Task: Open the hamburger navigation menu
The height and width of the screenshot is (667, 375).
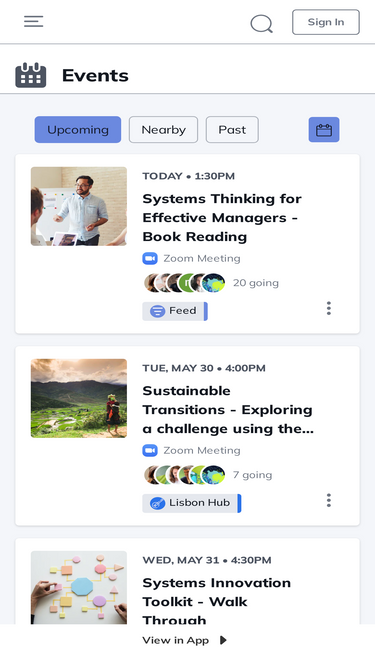Action: pos(34,22)
